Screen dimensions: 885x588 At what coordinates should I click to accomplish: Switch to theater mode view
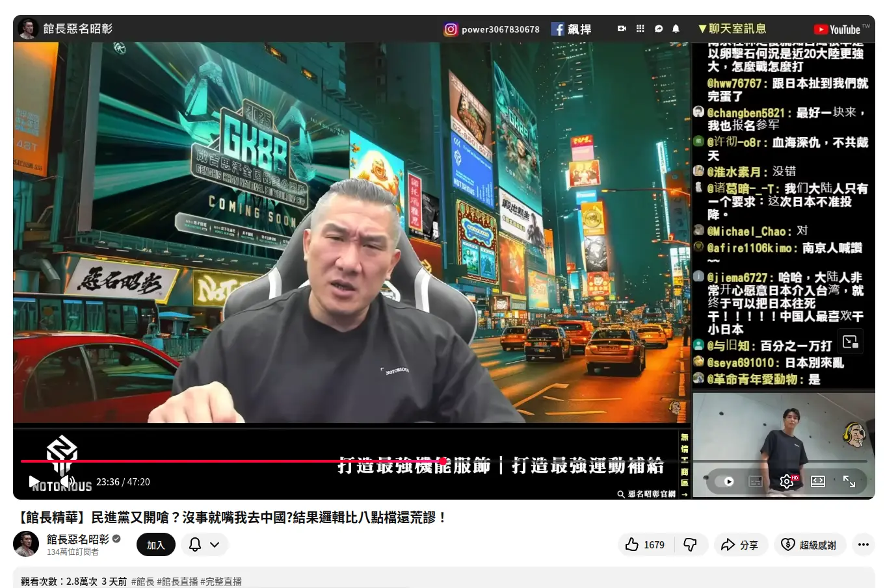(x=818, y=481)
